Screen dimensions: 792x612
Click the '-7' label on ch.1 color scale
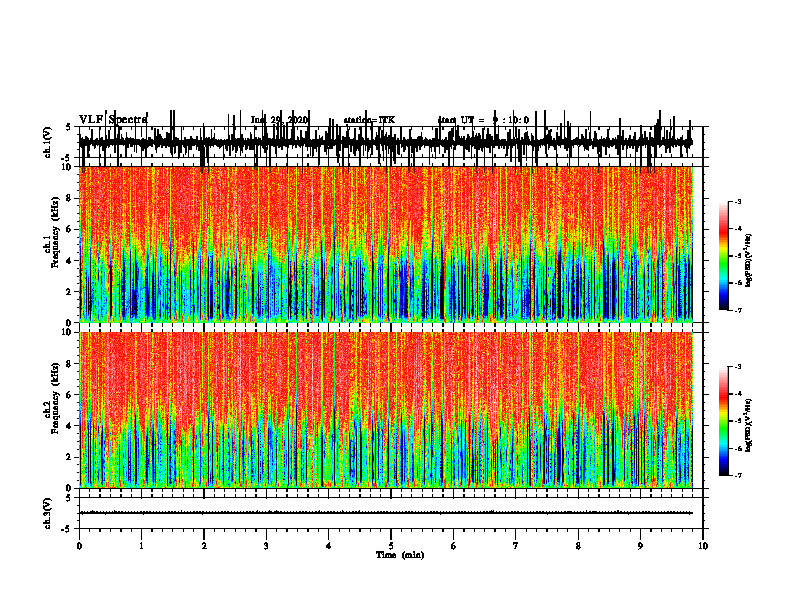coord(738,310)
